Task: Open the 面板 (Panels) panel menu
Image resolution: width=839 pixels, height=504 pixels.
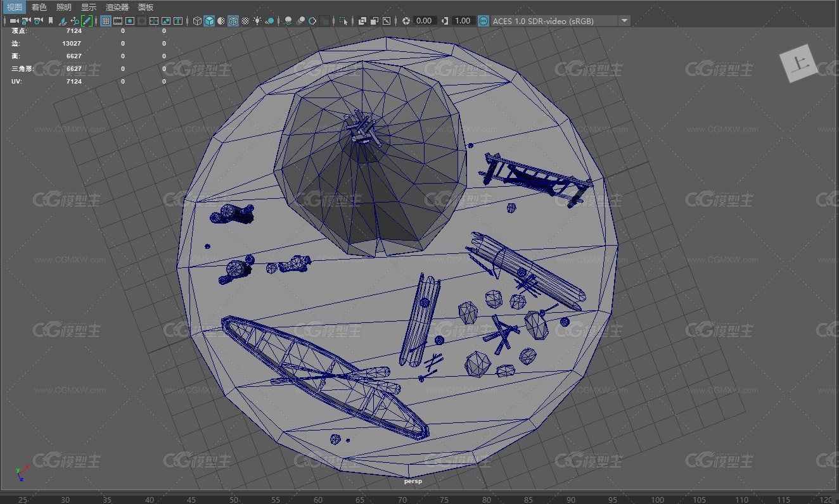Action: tap(146, 7)
